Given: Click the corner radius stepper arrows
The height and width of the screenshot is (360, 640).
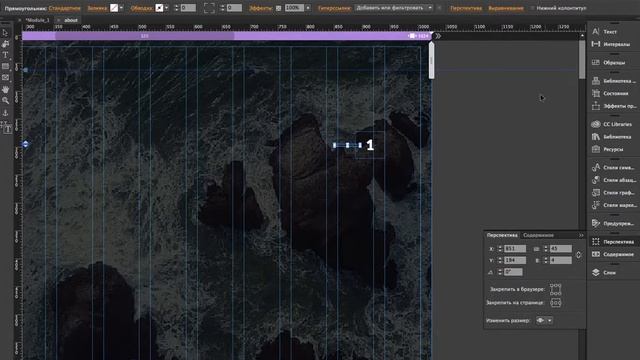Looking at the screenshot, I should [222, 8].
